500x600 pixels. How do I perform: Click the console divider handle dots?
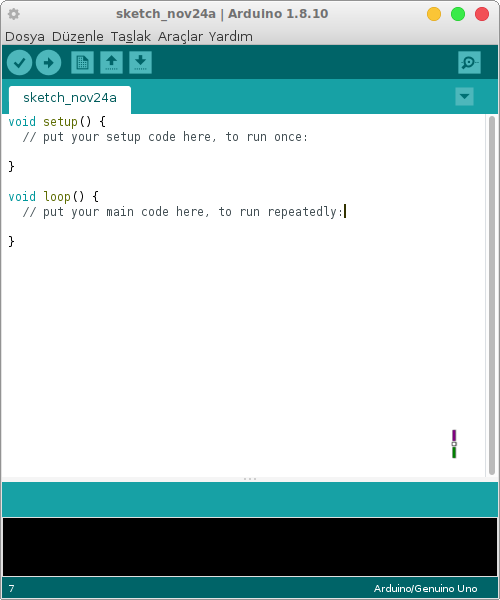(250, 479)
